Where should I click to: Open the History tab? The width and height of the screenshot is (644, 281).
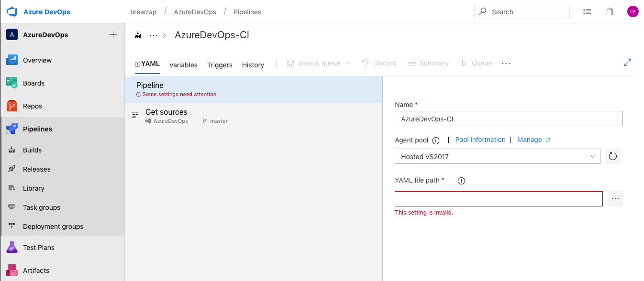pyautogui.click(x=253, y=65)
